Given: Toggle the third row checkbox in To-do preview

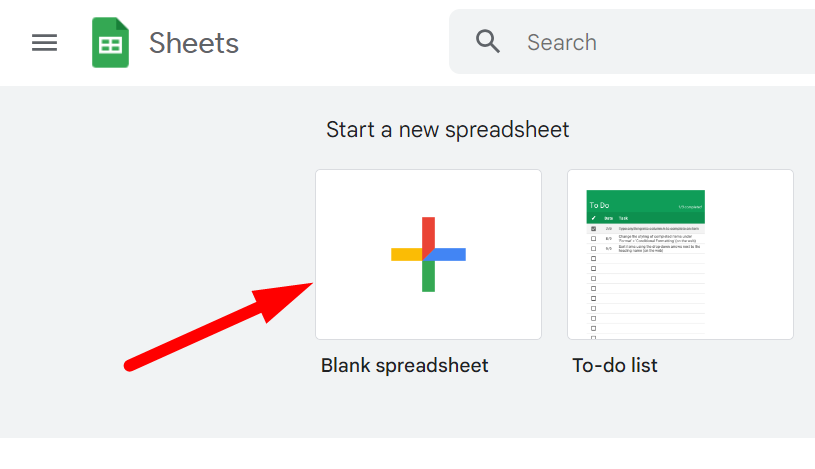Looking at the screenshot, I should tap(594, 248).
